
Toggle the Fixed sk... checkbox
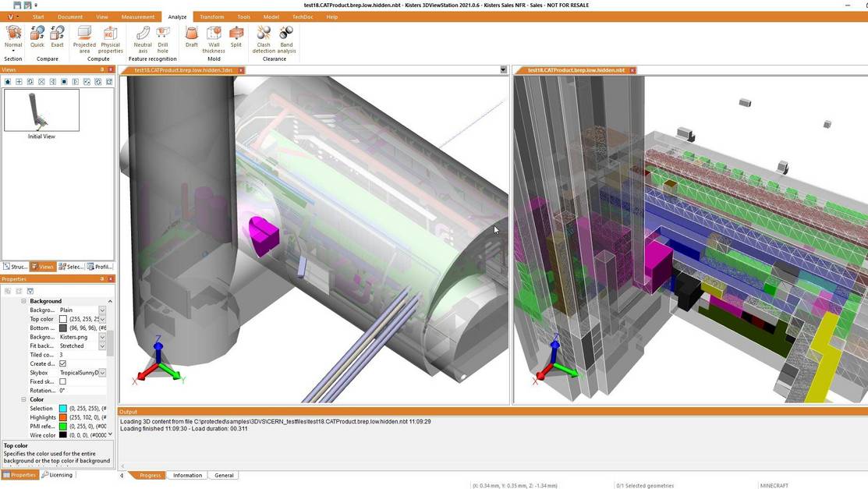click(x=62, y=381)
